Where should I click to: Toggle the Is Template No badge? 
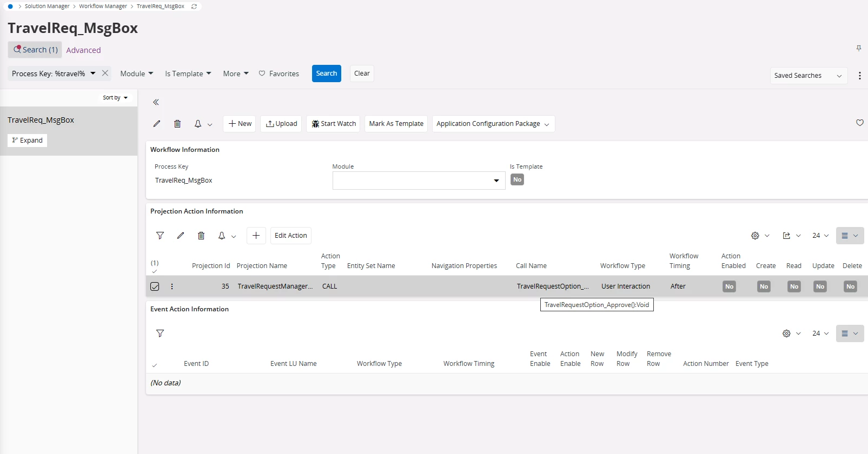tap(517, 180)
